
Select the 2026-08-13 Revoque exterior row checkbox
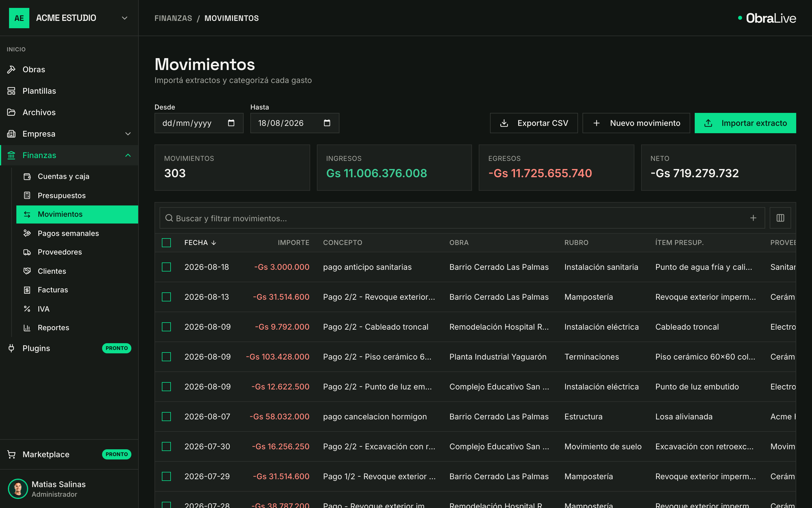166,297
